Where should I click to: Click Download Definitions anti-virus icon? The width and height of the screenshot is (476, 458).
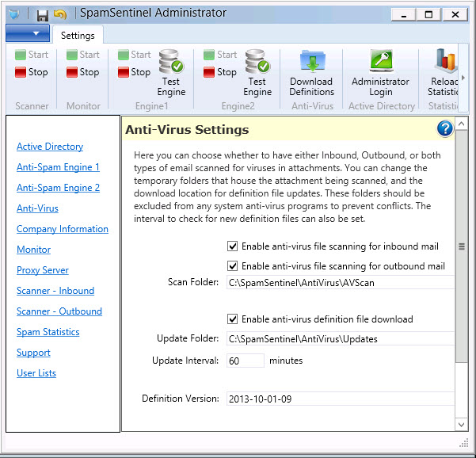coord(312,73)
